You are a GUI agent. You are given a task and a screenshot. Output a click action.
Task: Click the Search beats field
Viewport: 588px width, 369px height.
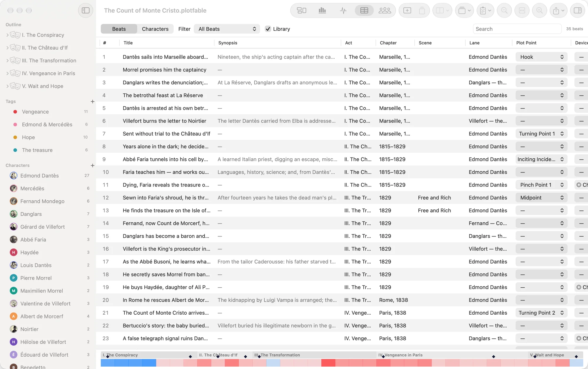point(517,29)
